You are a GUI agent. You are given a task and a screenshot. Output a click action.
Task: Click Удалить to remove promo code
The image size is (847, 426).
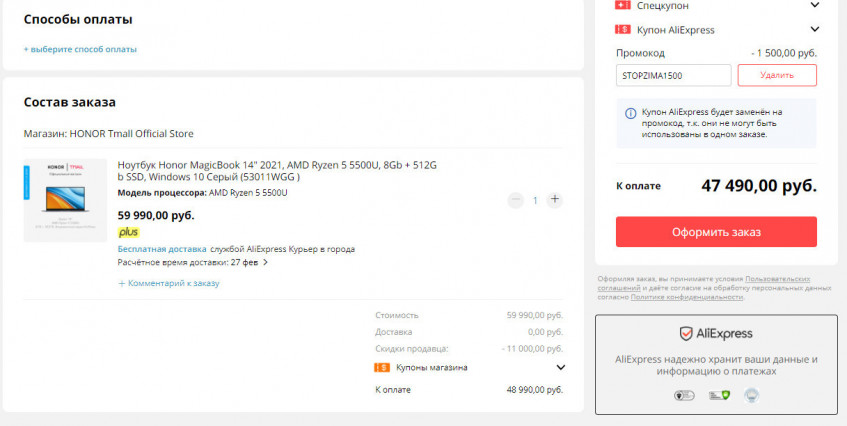[777, 75]
